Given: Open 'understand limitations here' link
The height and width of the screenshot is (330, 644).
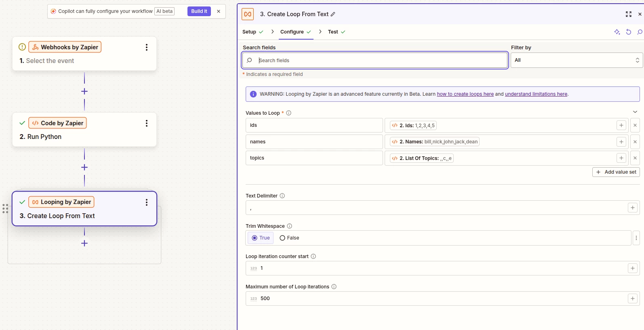Looking at the screenshot, I should click(536, 94).
